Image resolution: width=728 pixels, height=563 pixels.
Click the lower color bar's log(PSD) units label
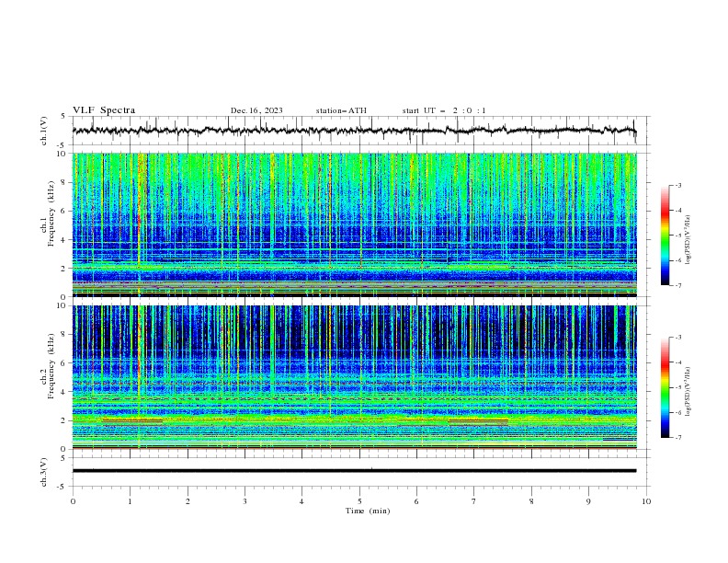(688, 392)
